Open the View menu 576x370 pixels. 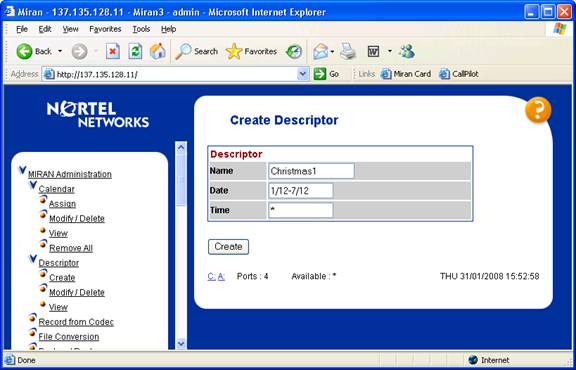click(70, 29)
